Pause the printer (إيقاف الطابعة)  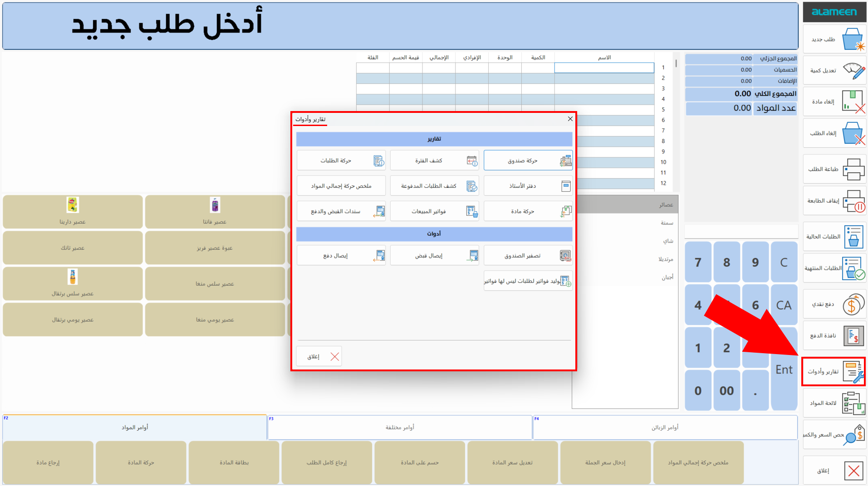click(834, 200)
